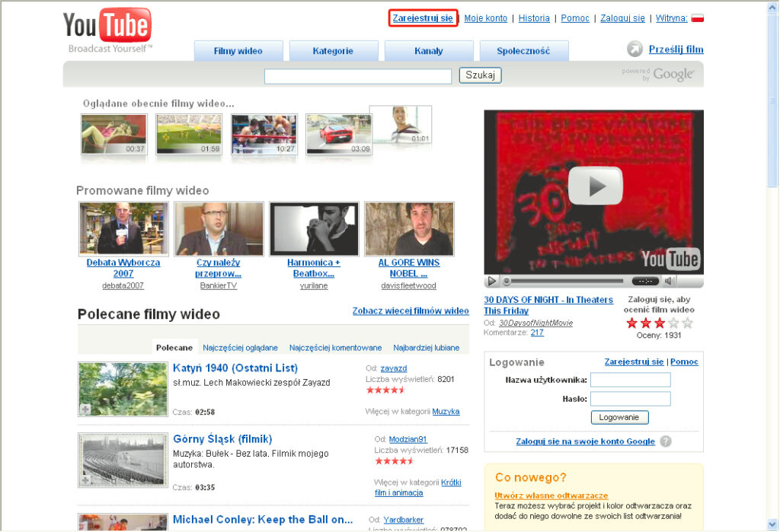780x532 pixels.
Task: Select the Najbardziej lubiane tab
Action: [426, 348]
